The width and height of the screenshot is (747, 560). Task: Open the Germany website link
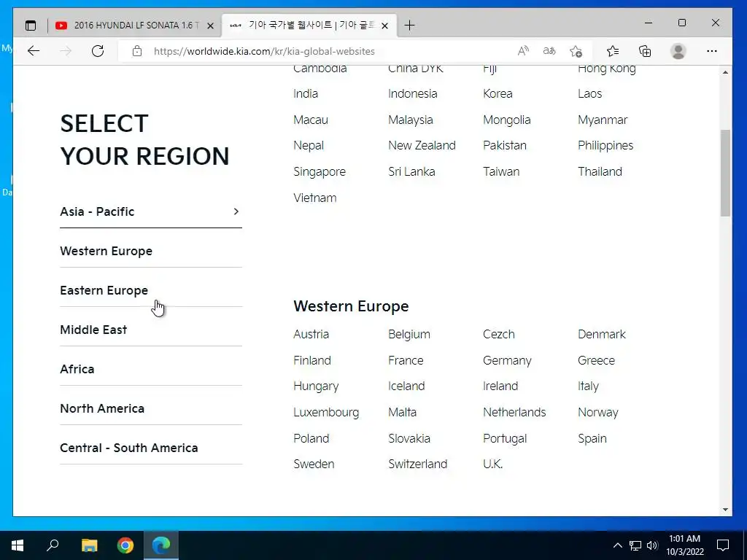pyautogui.click(x=507, y=361)
